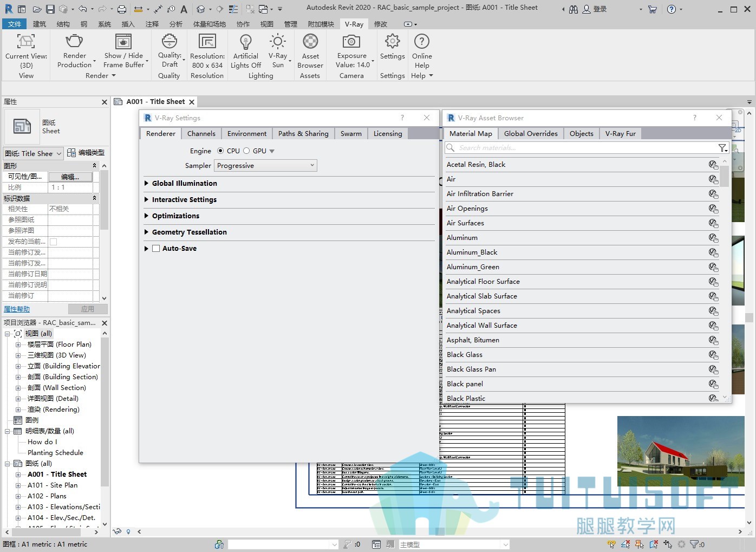Viewport: 756px width, 552px height.
Task: Expand the Optimizations section
Action: click(x=147, y=216)
